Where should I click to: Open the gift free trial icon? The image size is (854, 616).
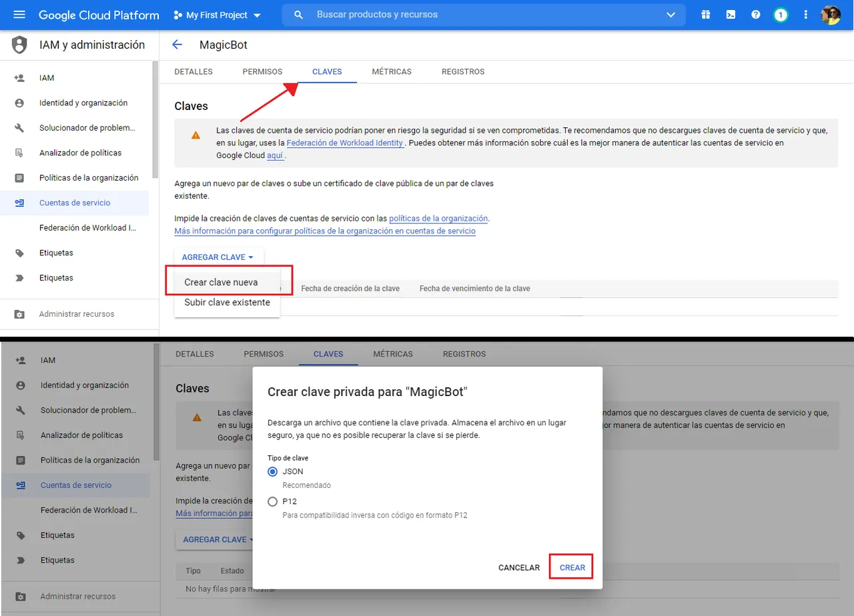tap(705, 15)
